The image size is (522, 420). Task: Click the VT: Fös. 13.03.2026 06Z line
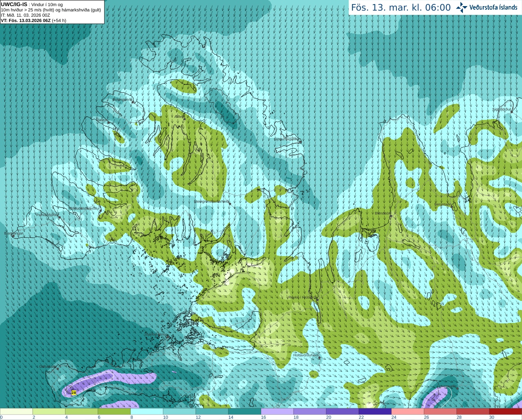(x=33, y=20)
